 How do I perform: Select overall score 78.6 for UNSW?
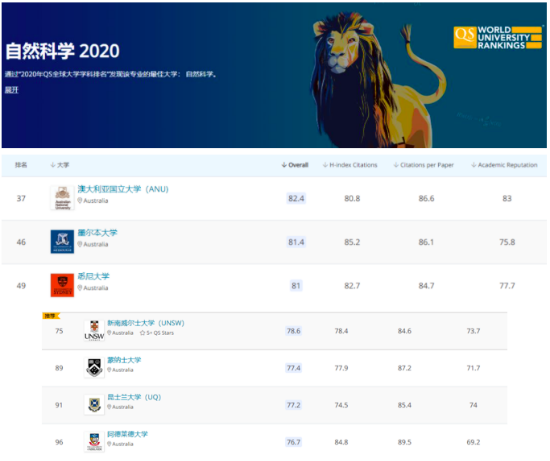coord(294,331)
